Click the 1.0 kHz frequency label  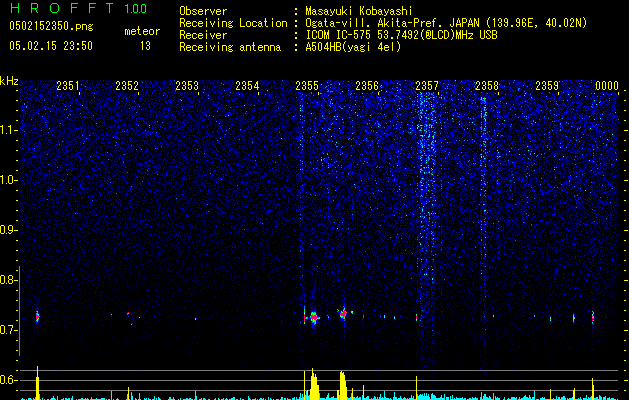pos(8,180)
